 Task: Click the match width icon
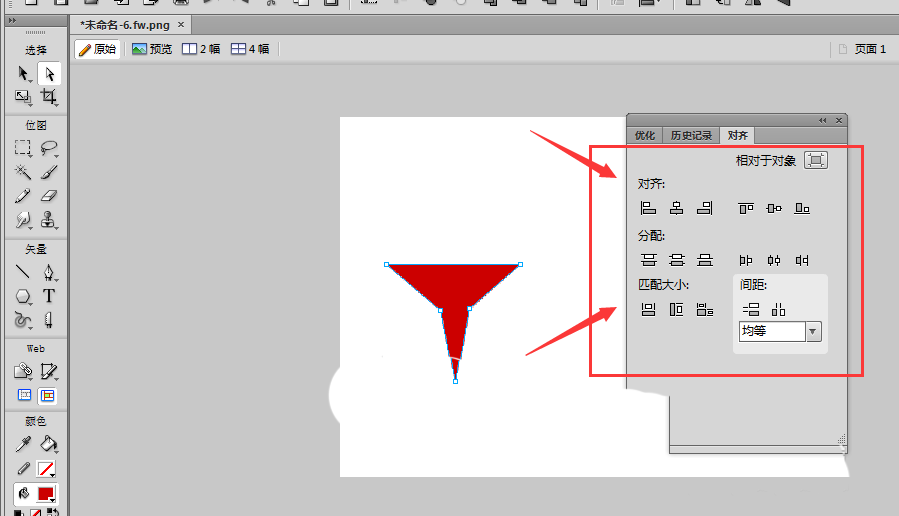(x=648, y=310)
